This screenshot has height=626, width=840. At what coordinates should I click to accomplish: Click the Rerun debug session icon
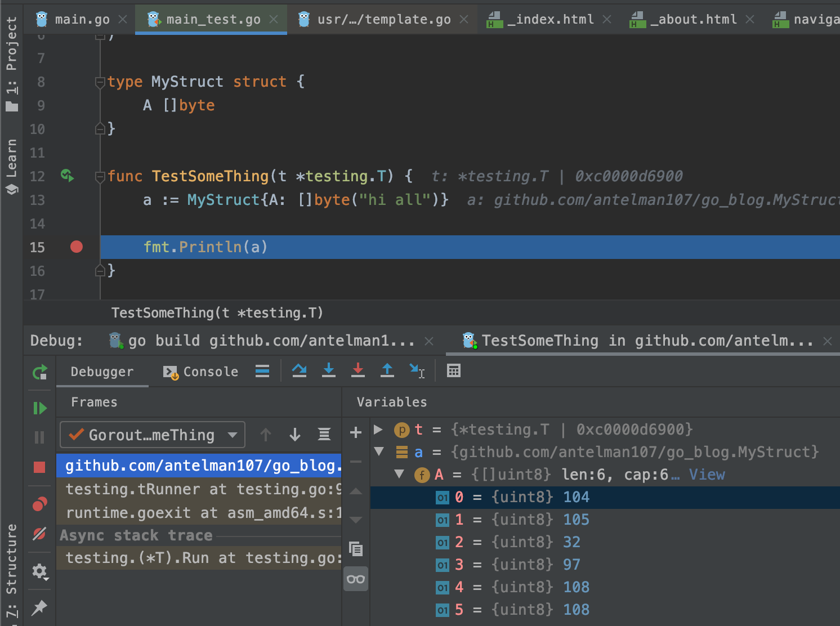point(40,372)
